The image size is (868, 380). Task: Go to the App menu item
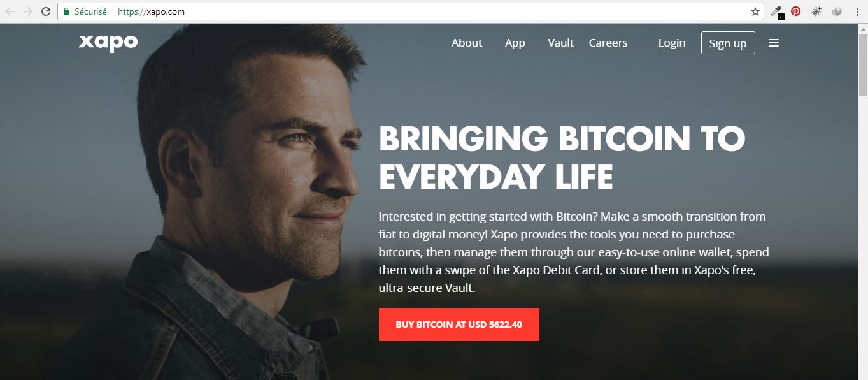point(515,43)
